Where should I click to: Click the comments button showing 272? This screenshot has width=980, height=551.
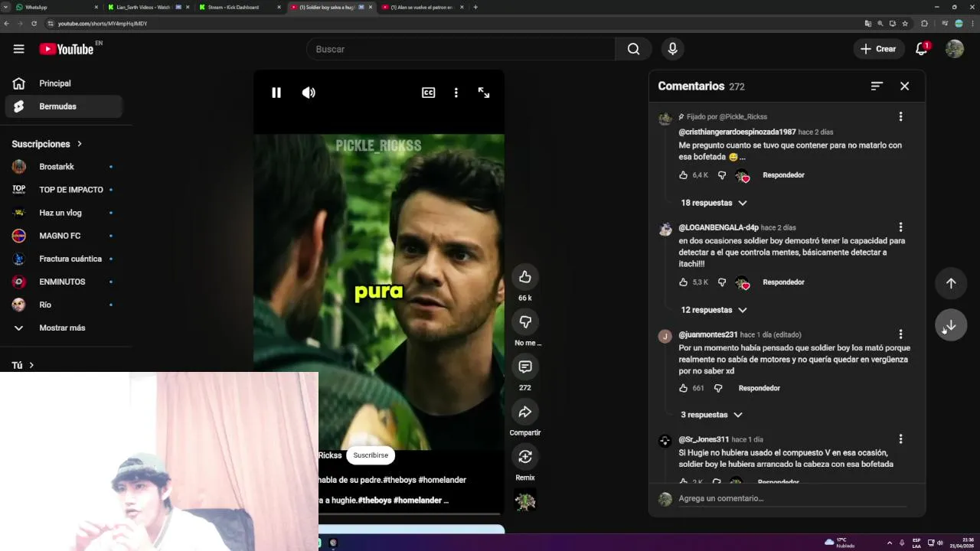pyautogui.click(x=524, y=367)
